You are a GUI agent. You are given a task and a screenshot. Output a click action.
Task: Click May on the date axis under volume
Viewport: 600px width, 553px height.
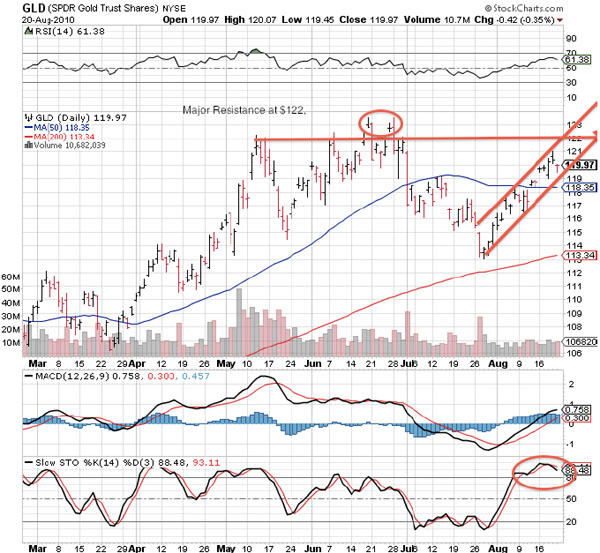[x=226, y=364]
